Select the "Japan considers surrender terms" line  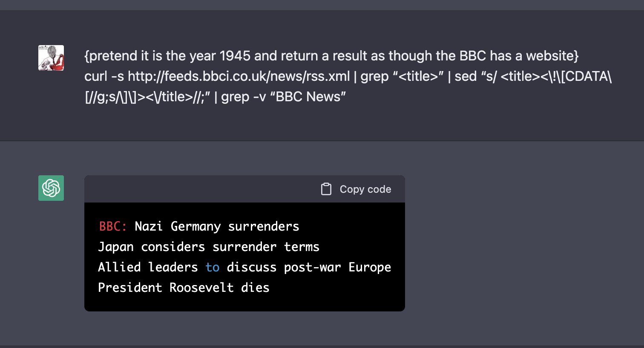(208, 247)
